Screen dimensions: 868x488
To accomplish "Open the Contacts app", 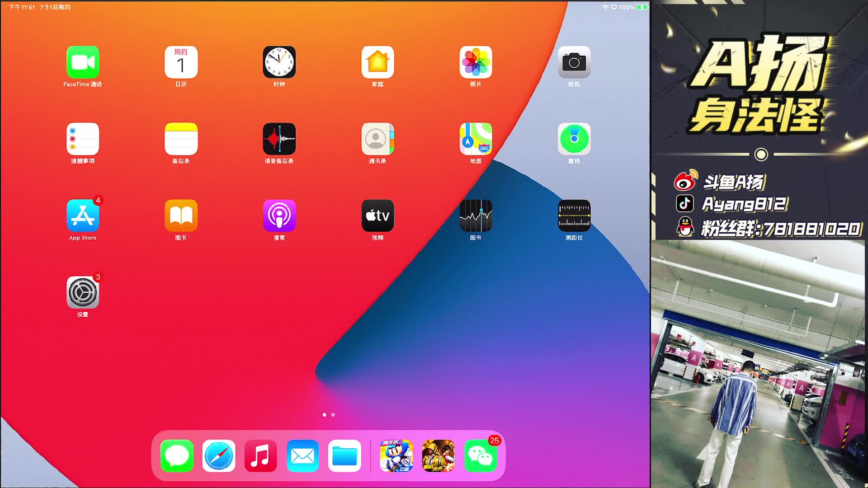I will point(377,139).
